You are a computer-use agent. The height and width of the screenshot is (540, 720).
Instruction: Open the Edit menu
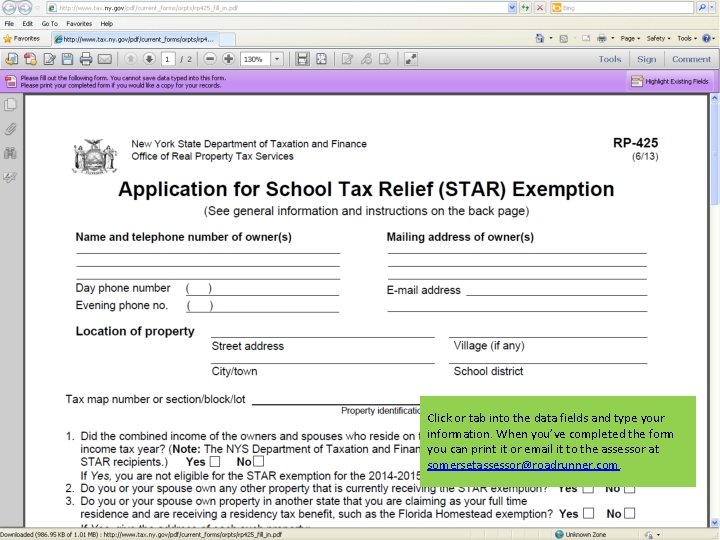click(x=28, y=23)
